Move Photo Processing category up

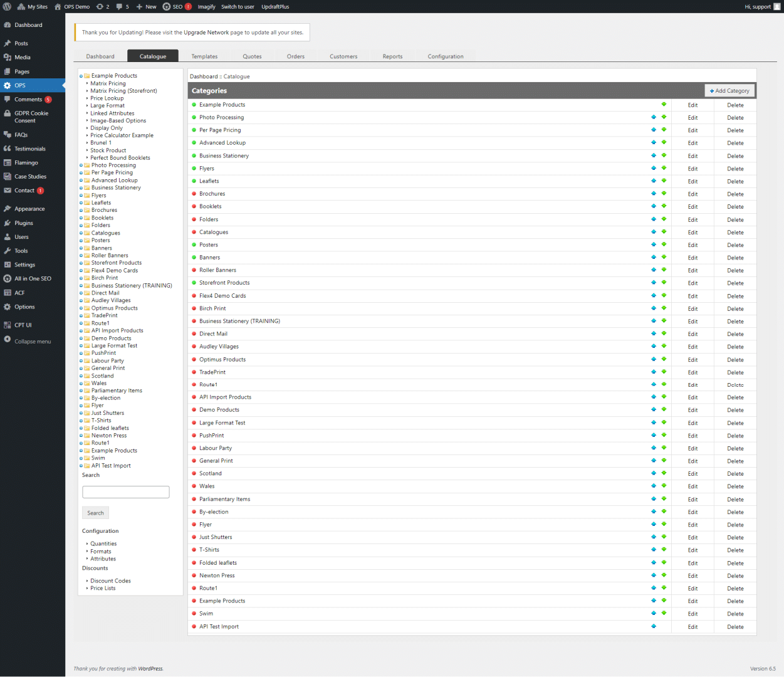click(x=654, y=117)
